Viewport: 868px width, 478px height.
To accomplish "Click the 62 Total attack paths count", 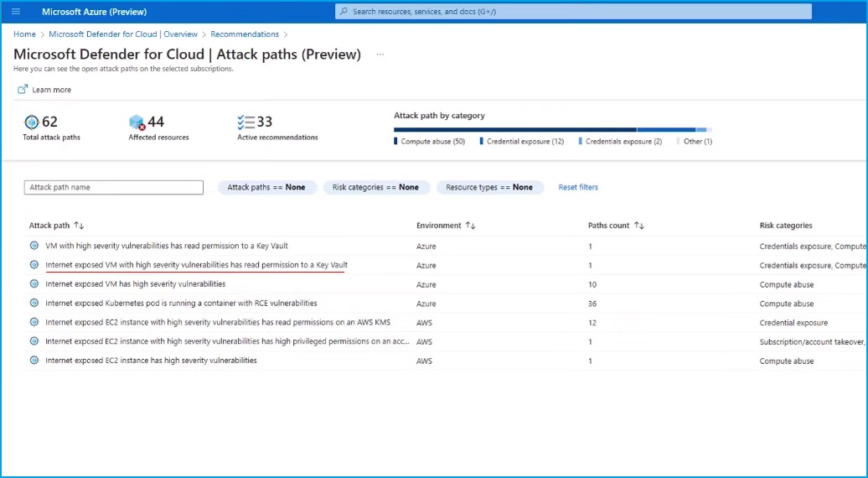I will [49, 122].
